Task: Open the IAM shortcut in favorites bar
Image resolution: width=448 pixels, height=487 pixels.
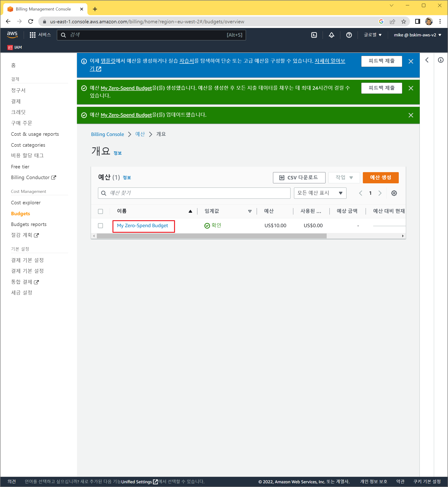Action: pyautogui.click(x=14, y=47)
